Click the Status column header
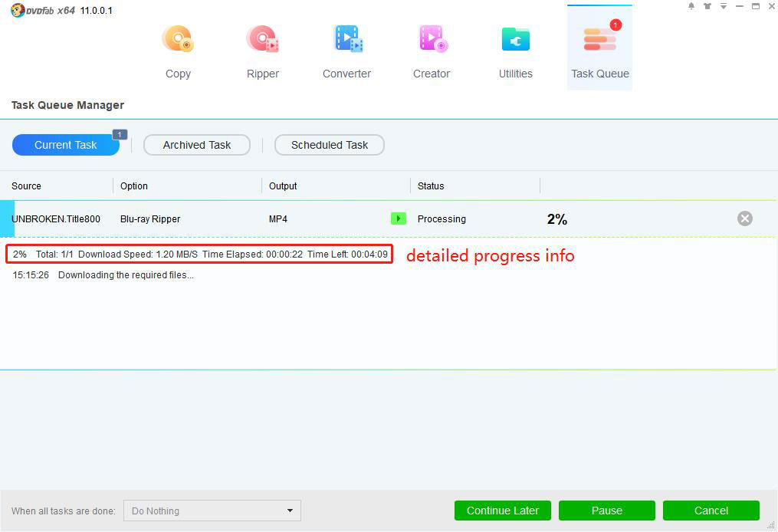Image resolution: width=778 pixels, height=532 pixels. coord(431,186)
